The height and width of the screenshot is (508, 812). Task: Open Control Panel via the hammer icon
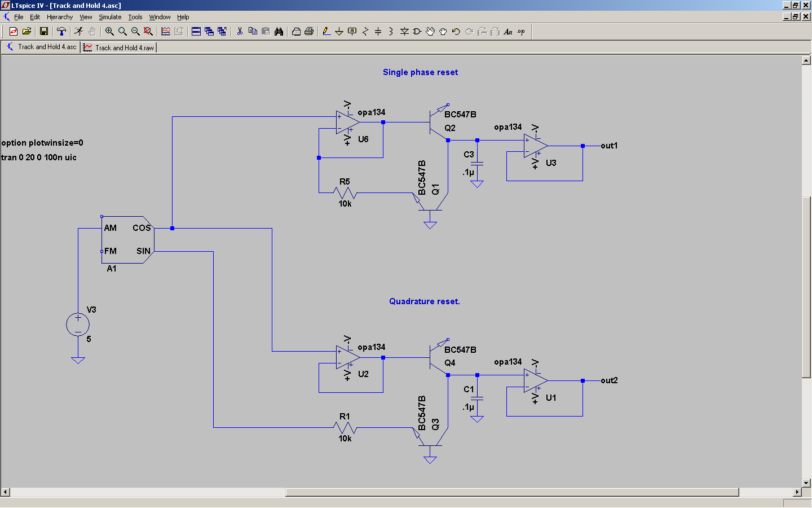[x=61, y=32]
